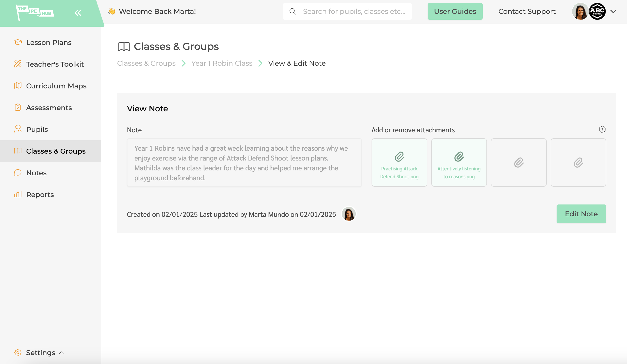Open the account dropdown chevron
The width and height of the screenshot is (627, 364).
613,11
